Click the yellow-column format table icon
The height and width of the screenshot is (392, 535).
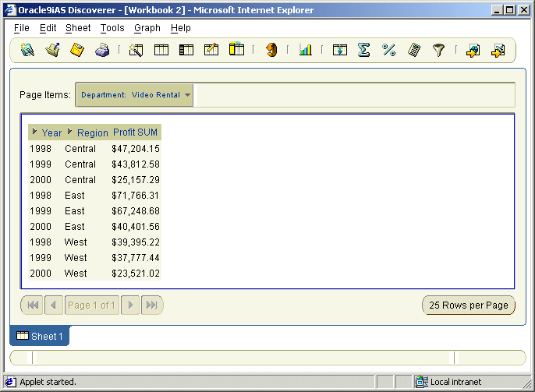236,49
